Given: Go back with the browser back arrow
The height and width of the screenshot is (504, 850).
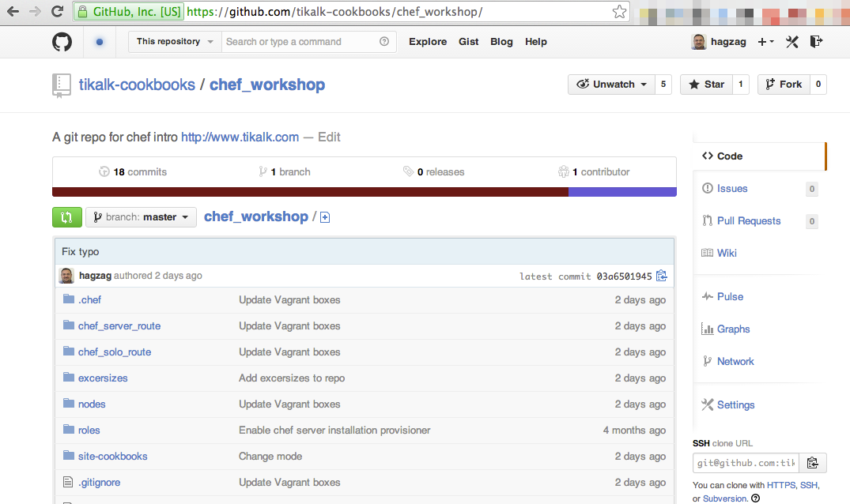Looking at the screenshot, I should point(13,11).
